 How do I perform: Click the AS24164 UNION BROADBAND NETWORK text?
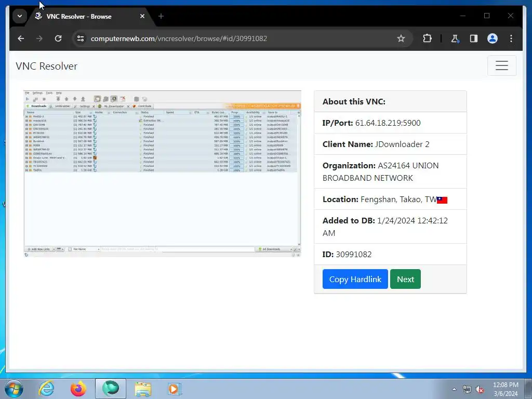(x=381, y=171)
